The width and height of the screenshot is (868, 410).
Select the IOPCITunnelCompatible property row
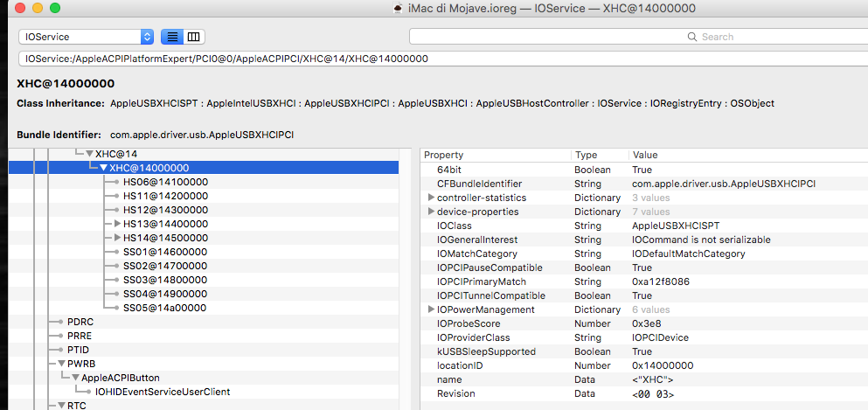(644, 295)
